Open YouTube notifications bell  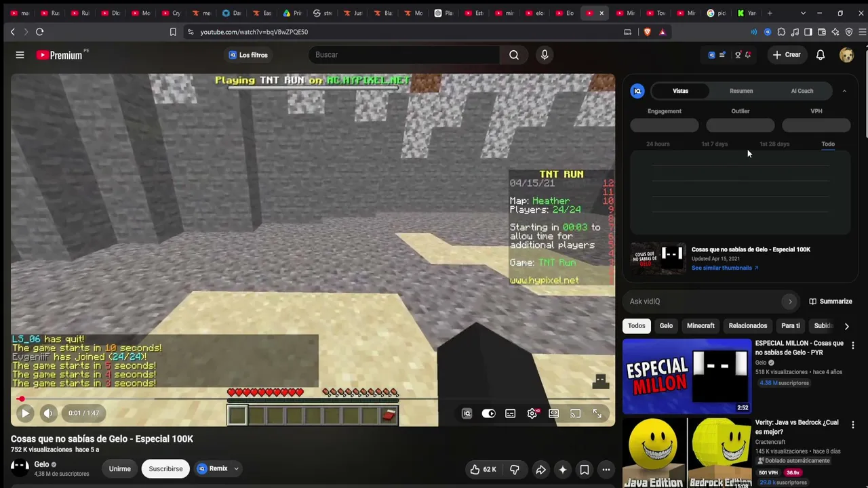821,55
